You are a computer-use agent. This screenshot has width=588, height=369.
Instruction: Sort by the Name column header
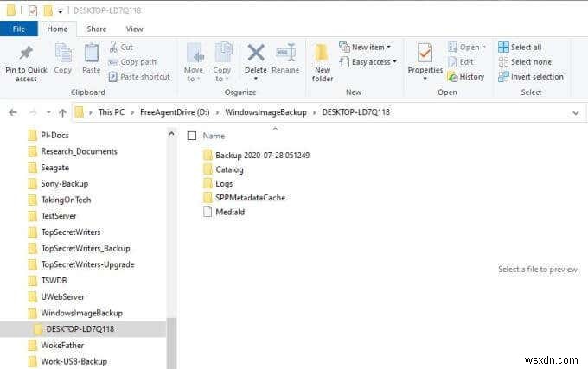click(x=214, y=136)
